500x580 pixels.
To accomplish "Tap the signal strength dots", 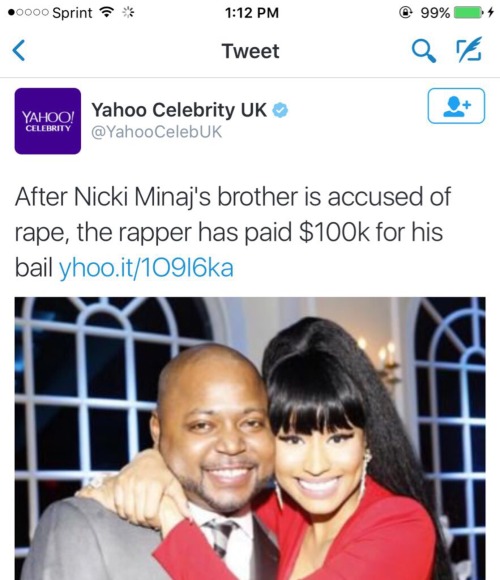I will [x=28, y=13].
